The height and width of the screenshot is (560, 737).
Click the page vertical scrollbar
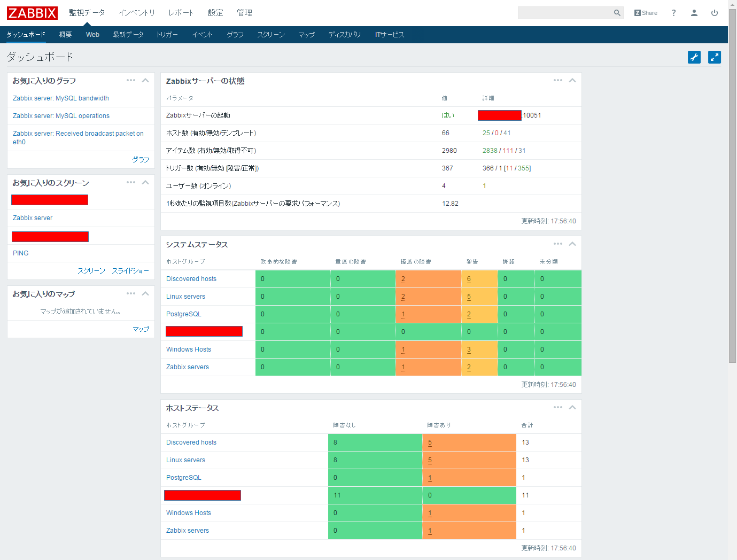tap(732, 186)
